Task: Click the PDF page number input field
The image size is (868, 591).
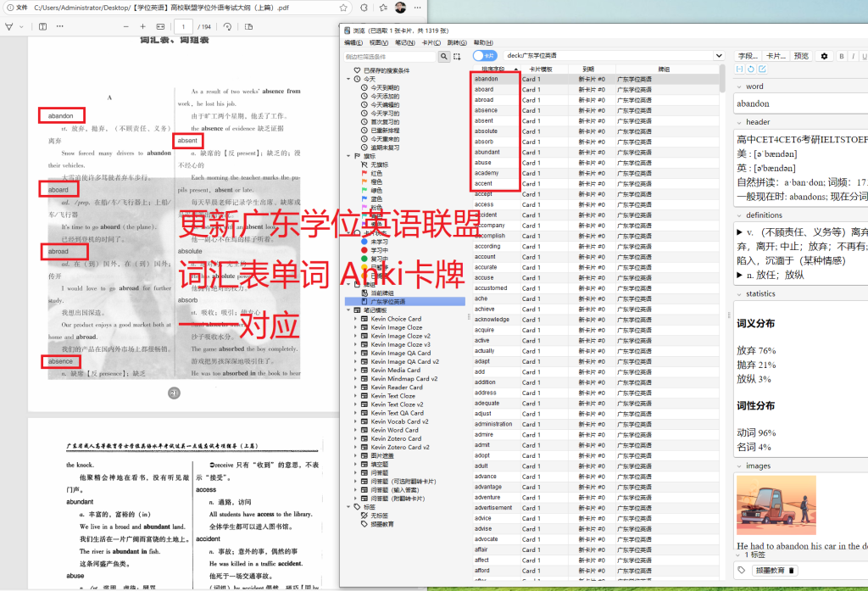Action: [x=183, y=26]
